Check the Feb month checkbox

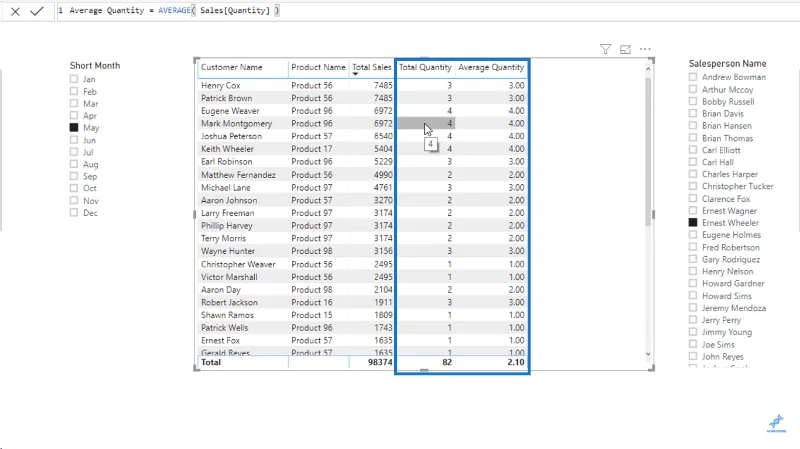coord(74,91)
